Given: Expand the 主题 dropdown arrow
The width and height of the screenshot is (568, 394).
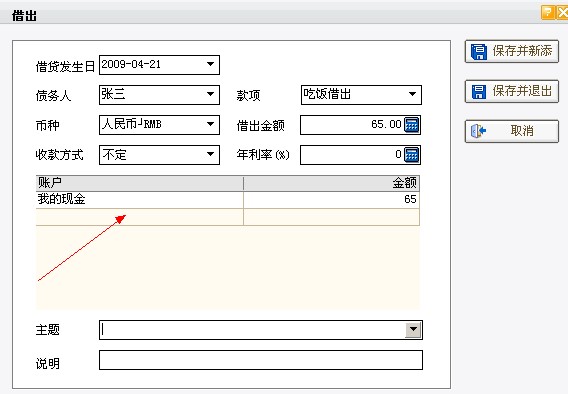Looking at the screenshot, I should click(x=413, y=330).
